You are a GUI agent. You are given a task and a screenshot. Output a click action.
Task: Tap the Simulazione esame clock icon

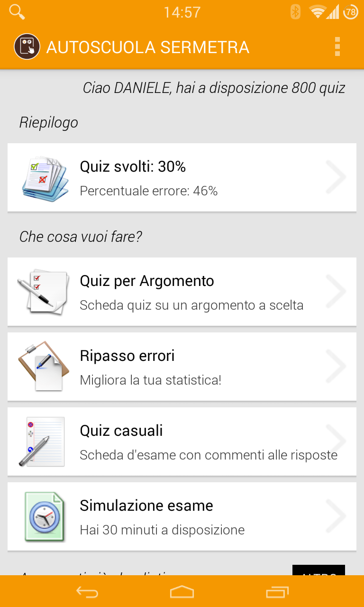(44, 516)
